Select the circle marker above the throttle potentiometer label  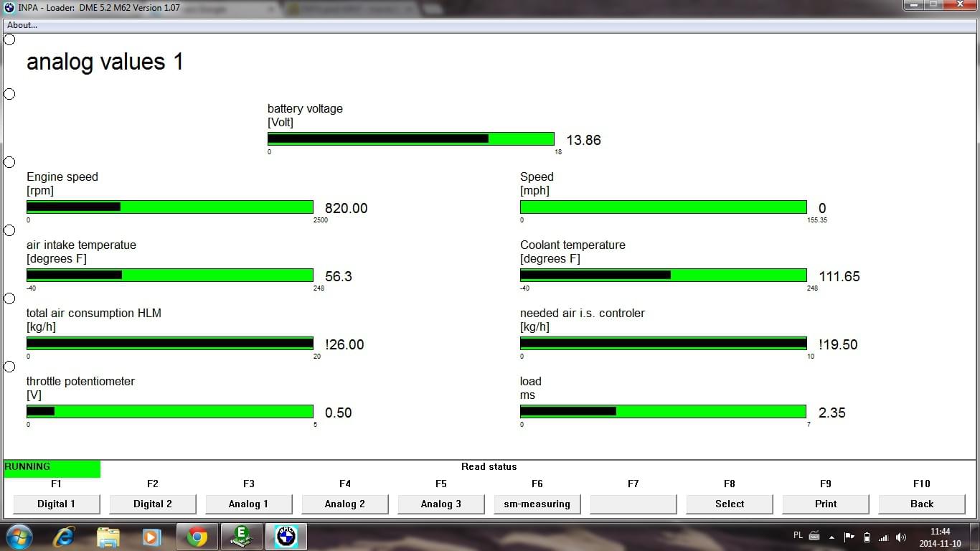9,367
